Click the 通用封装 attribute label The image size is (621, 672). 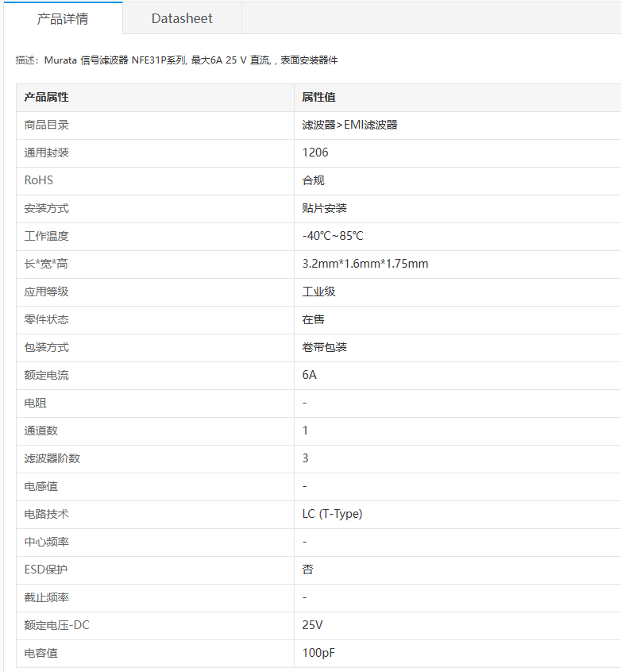46,153
